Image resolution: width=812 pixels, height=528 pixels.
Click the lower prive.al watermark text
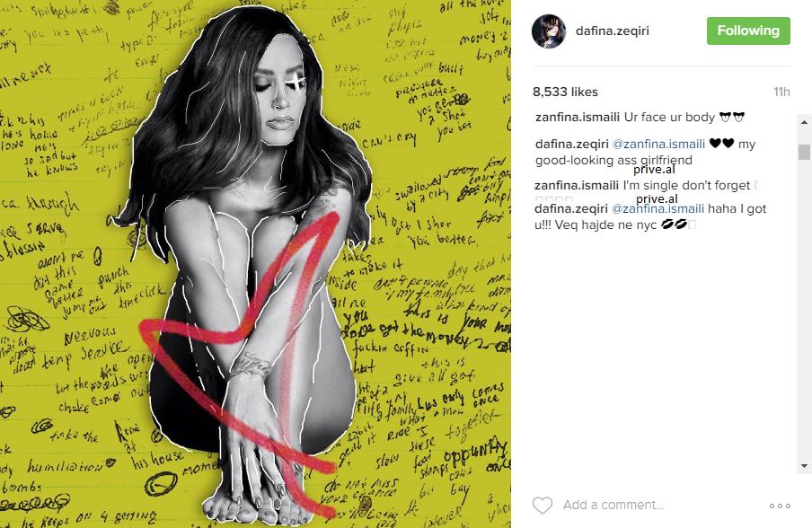[x=657, y=198]
